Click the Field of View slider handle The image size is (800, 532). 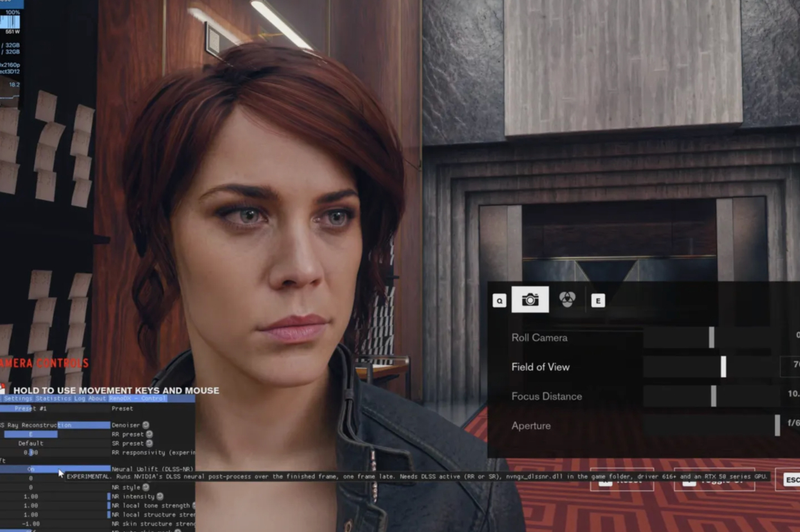tap(723, 367)
